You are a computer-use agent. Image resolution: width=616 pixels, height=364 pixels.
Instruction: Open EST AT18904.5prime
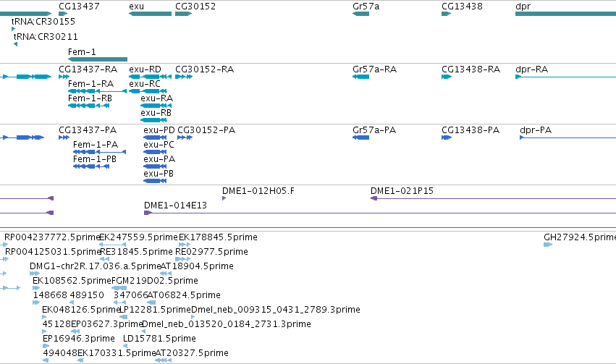[197, 266]
